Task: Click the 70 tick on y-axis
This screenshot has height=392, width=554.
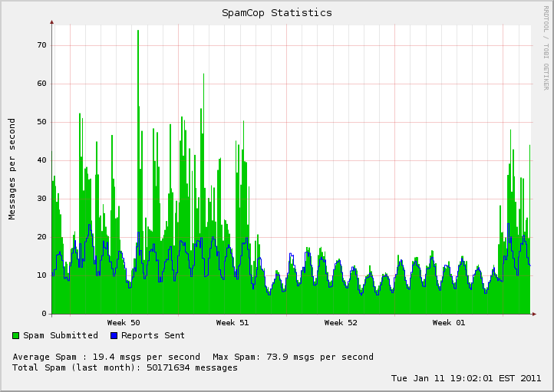Action: (41, 45)
